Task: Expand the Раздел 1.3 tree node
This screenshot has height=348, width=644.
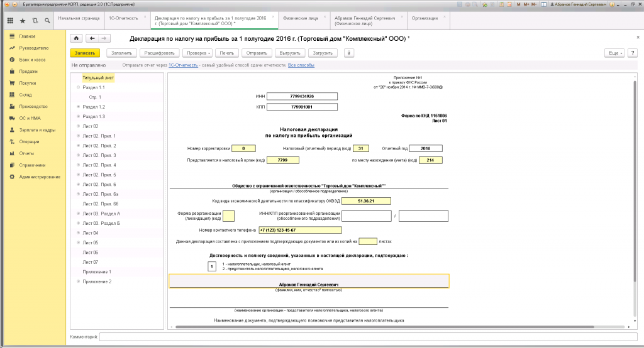Action: click(78, 117)
